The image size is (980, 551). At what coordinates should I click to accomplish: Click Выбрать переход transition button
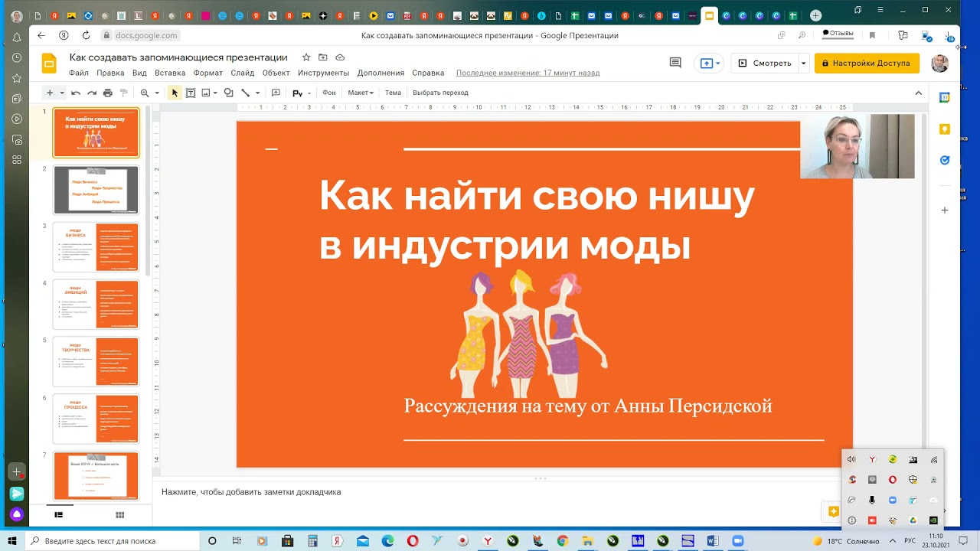[440, 93]
